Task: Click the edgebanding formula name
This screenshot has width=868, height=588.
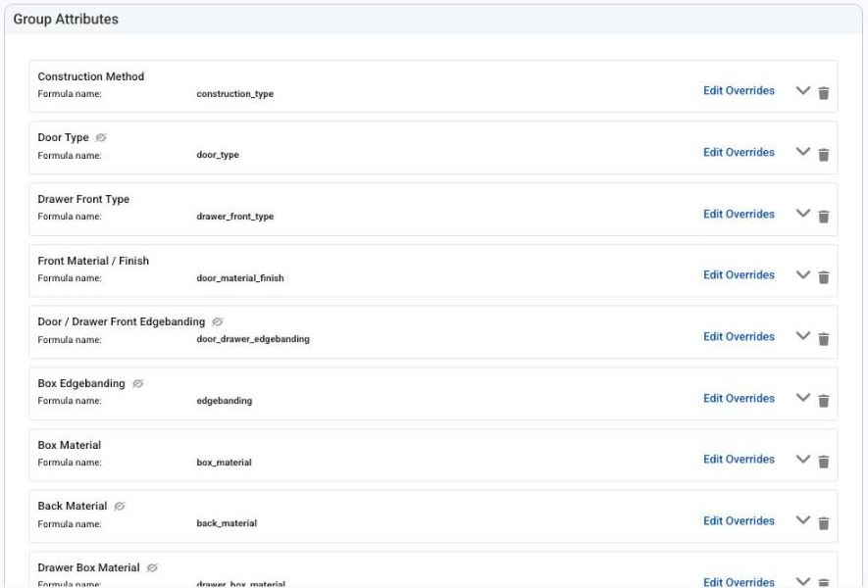Action: click(x=225, y=401)
